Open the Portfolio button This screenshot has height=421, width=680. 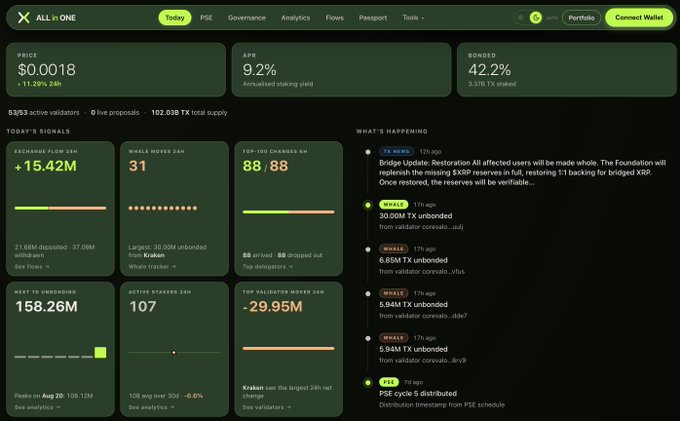click(x=581, y=18)
